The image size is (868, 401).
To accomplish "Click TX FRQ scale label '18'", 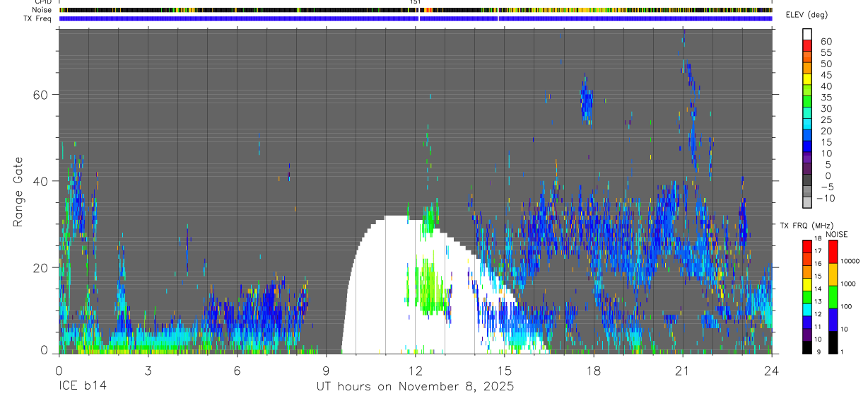I will [817, 238].
